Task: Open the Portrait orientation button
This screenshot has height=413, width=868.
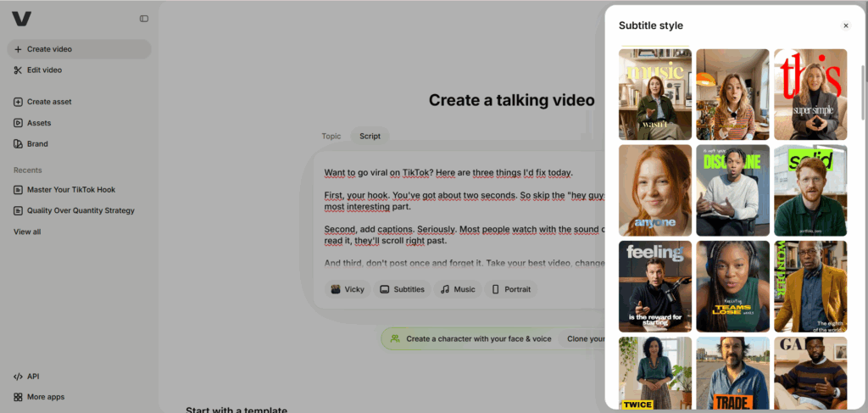Action: point(511,289)
